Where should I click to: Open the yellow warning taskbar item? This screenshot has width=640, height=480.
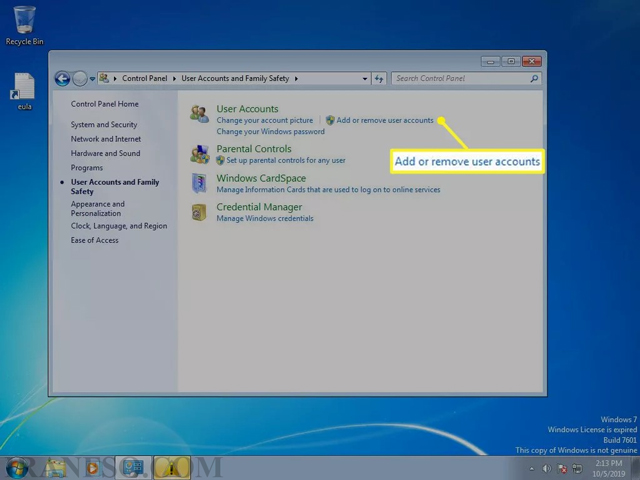click(172, 468)
